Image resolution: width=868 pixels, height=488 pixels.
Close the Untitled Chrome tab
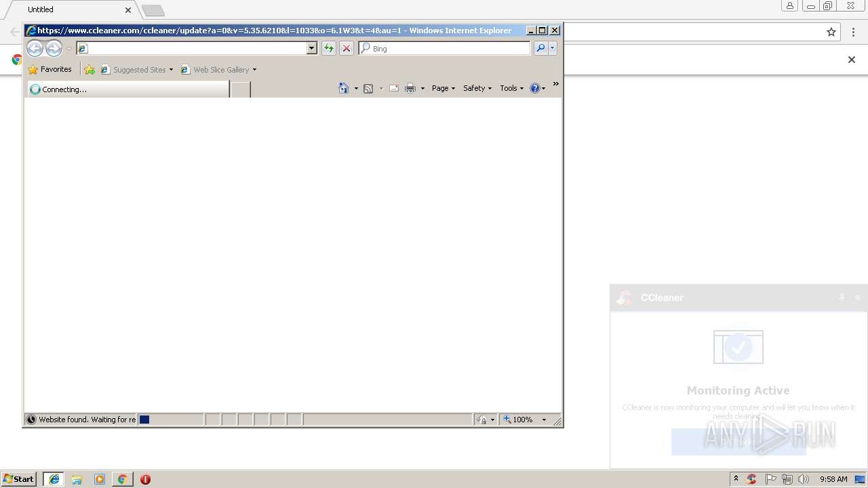tap(128, 10)
